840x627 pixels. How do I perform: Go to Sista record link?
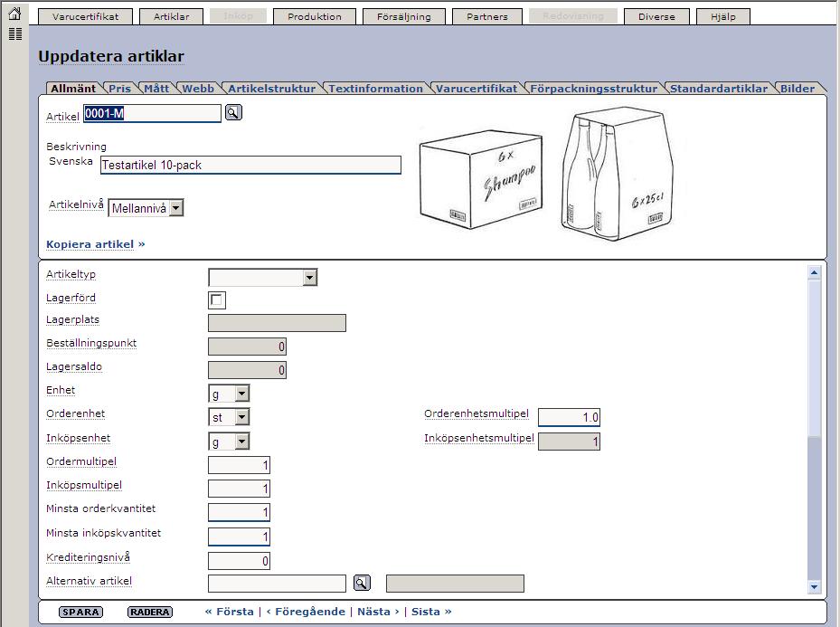tap(431, 612)
